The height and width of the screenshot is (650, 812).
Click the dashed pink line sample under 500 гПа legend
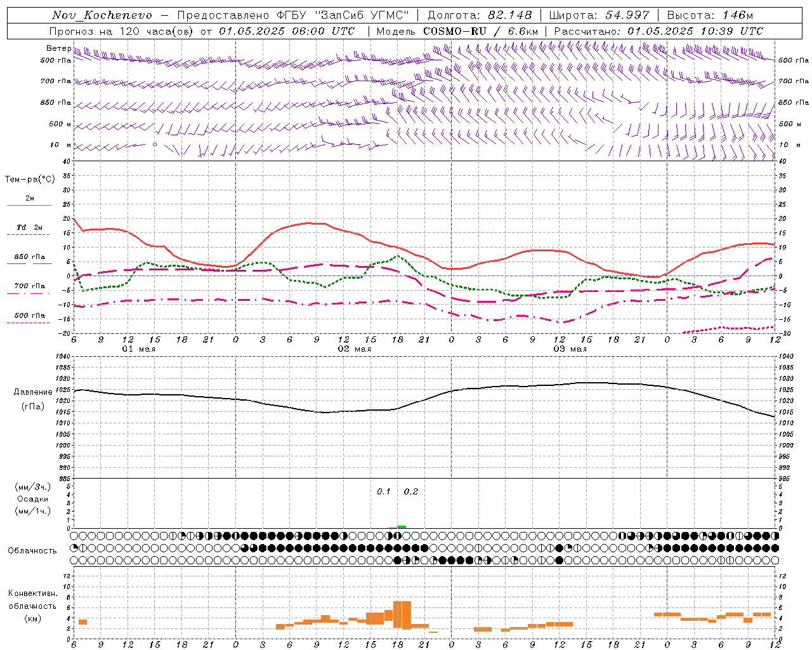(x=29, y=322)
